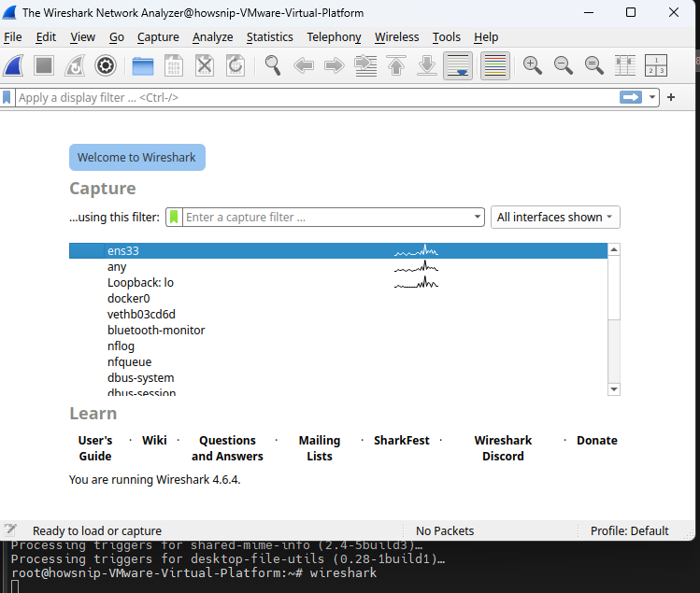This screenshot has width=700, height=593.
Task: Start capturing packets with shark fin icon
Action: (13, 65)
